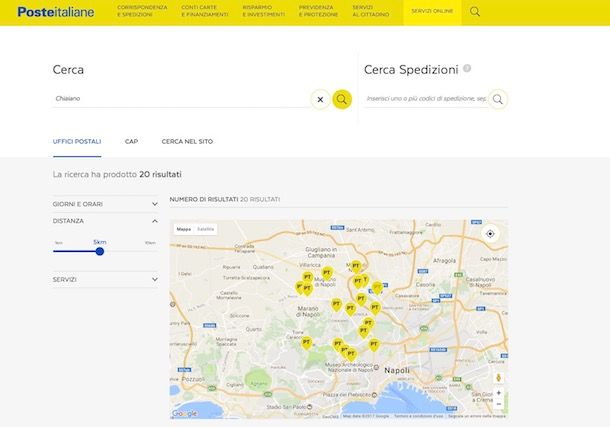Click the Piazza del Plebiscito map label
The height and width of the screenshot is (427, 610).
(347, 395)
